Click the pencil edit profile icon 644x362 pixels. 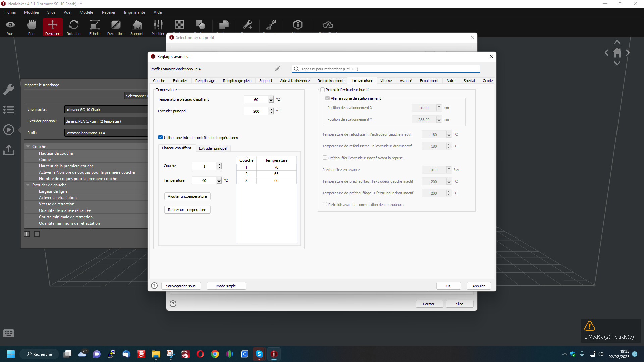[277, 69]
